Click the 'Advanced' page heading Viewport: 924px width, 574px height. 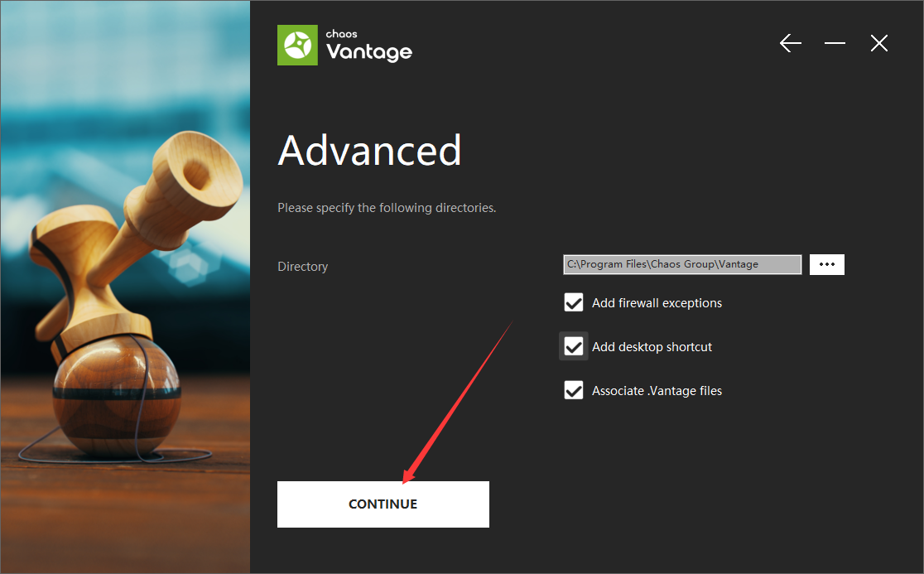369,151
